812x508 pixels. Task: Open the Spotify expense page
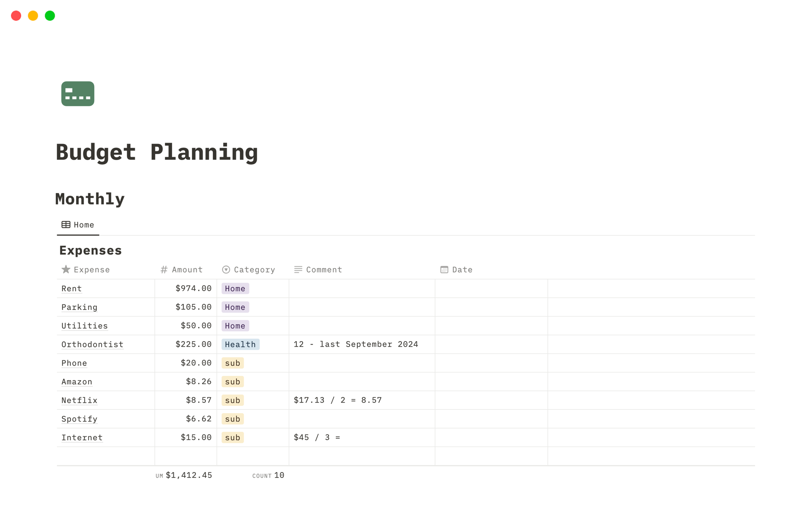coord(79,419)
